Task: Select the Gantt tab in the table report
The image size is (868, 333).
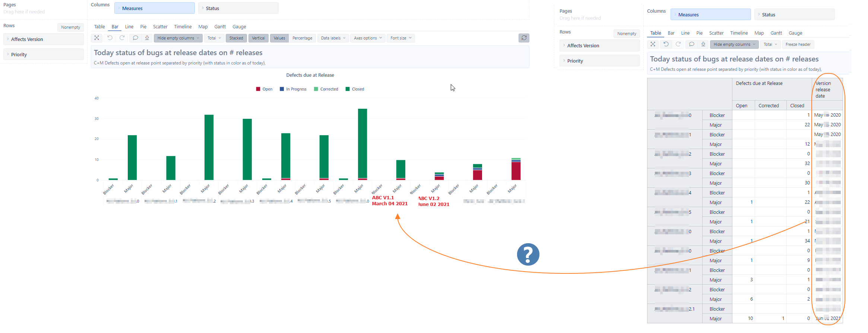Action: point(776,33)
